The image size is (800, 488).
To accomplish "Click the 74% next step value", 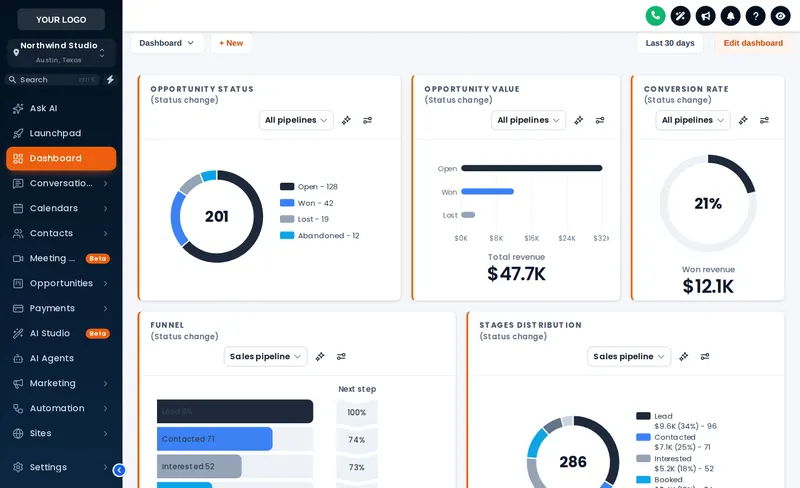I will [x=357, y=440].
